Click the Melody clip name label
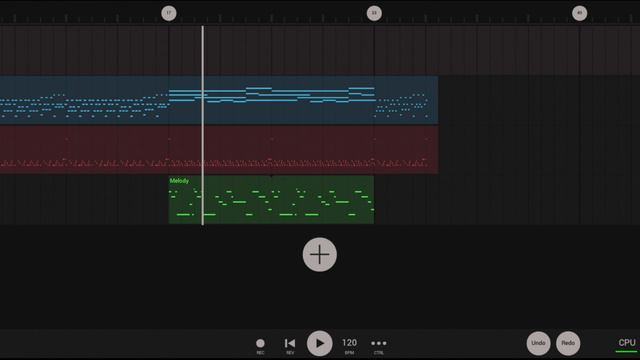 (179, 181)
